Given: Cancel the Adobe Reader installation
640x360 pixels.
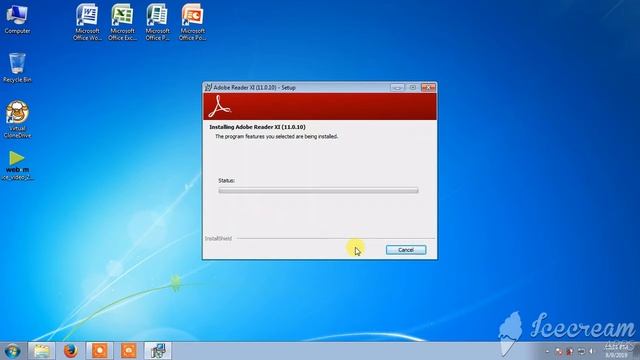Looking at the screenshot, I should 406,250.
